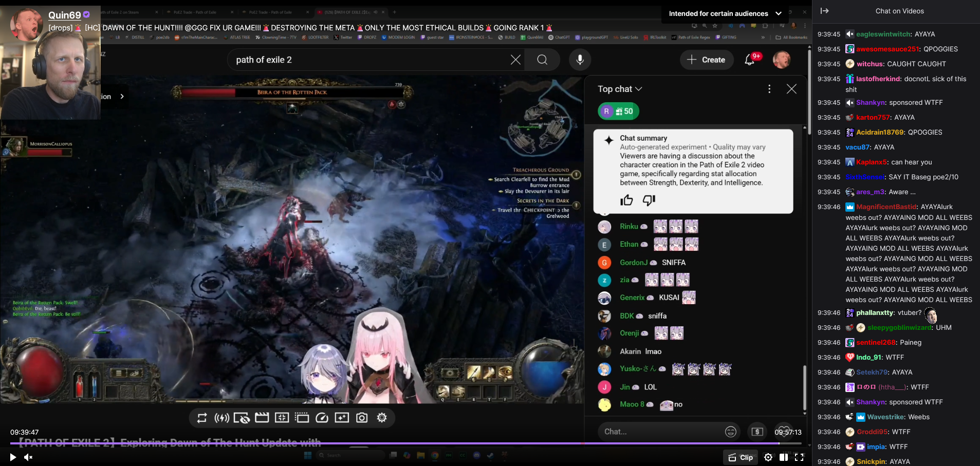Click the Super Chat dollar icon
Screen dimensions: 980x466
(757, 432)
